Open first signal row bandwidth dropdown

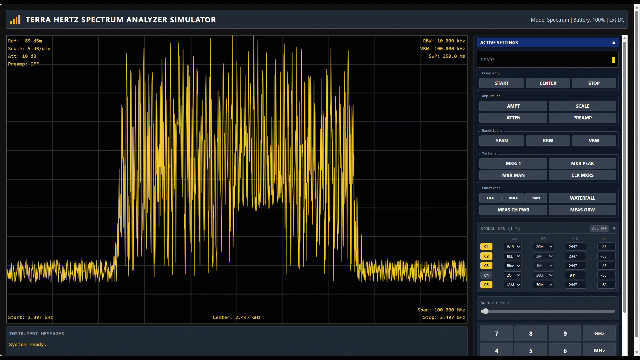click(x=543, y=247)
